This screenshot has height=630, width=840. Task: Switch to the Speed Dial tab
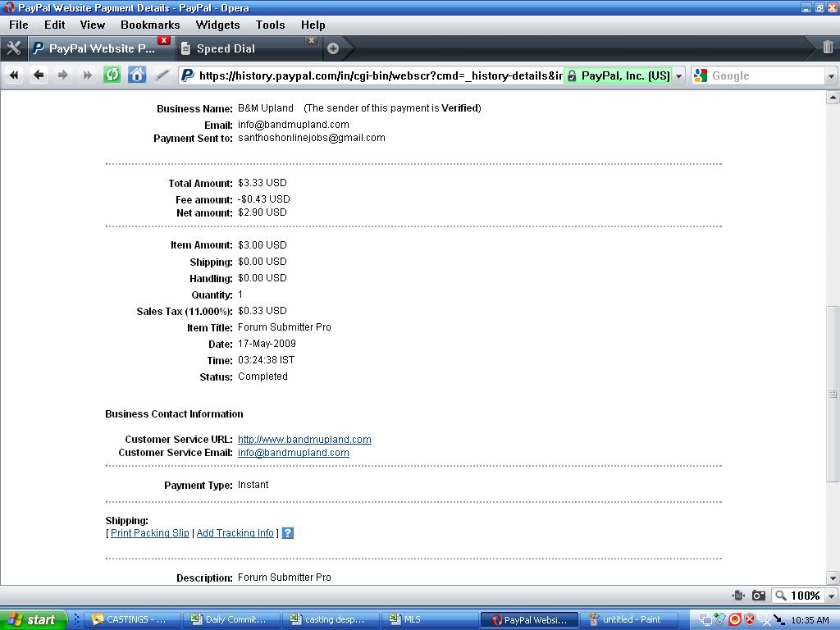(x=249, y=48)
